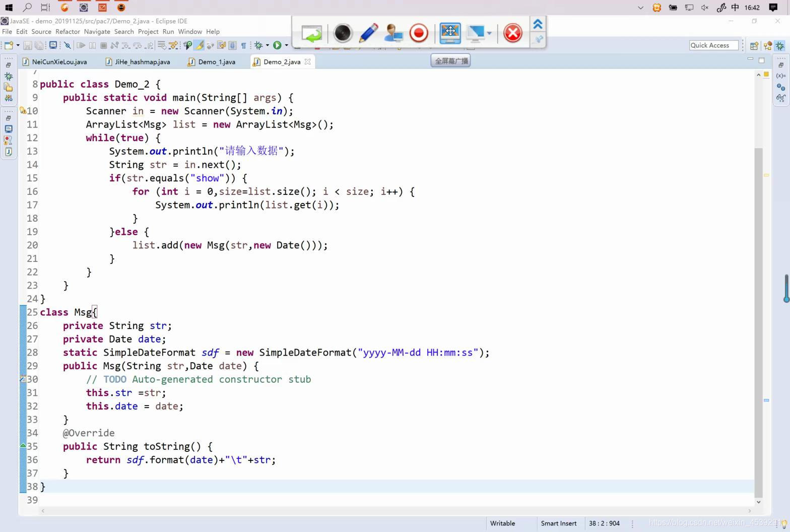Click the red record button in floating toolbar

[419, 33]
